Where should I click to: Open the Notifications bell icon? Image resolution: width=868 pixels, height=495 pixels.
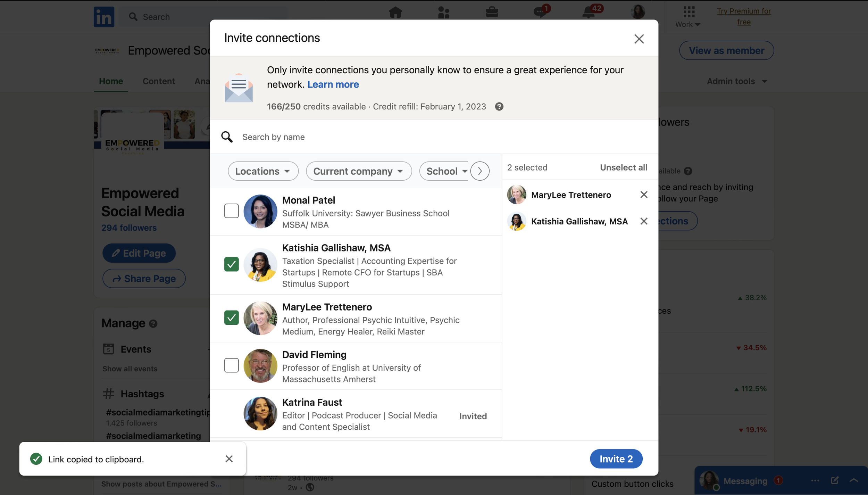click(589, 12)
